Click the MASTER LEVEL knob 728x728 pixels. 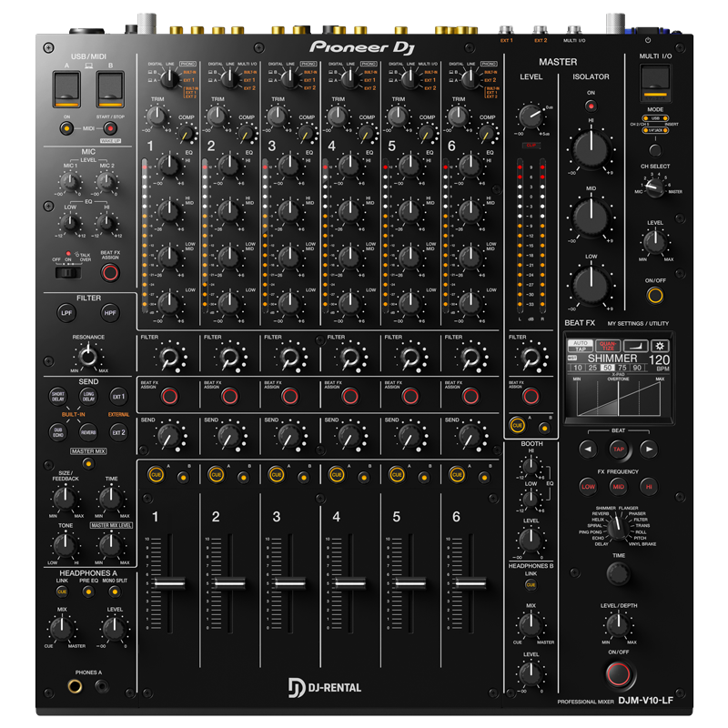pos(531,116)
